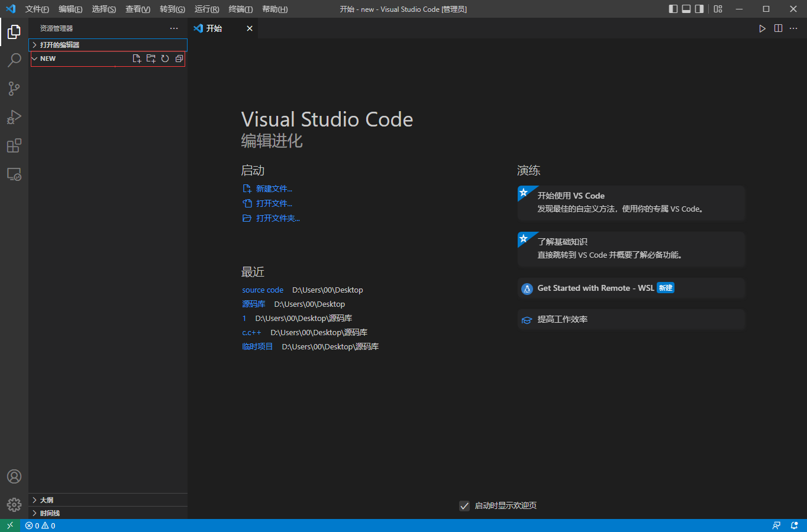Click New File icon in NEW folder header

click(x=137, y=59)
